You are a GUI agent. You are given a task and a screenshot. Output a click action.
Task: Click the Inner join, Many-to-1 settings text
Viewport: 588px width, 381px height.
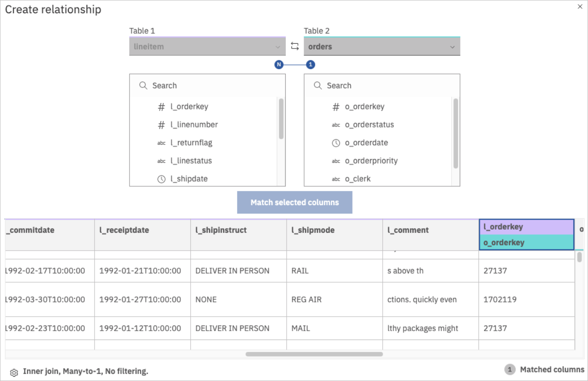pos(85,372)
